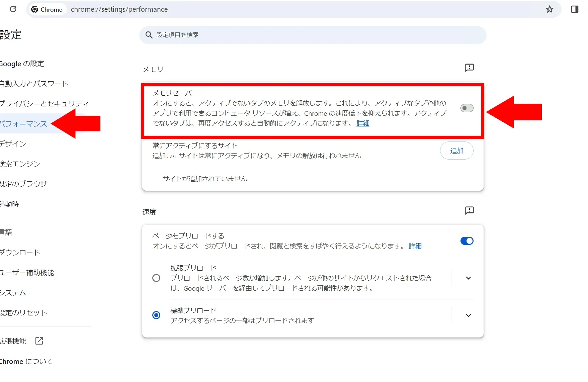Open the 詳細 link for メモリセーバー

tap(363, 123)
